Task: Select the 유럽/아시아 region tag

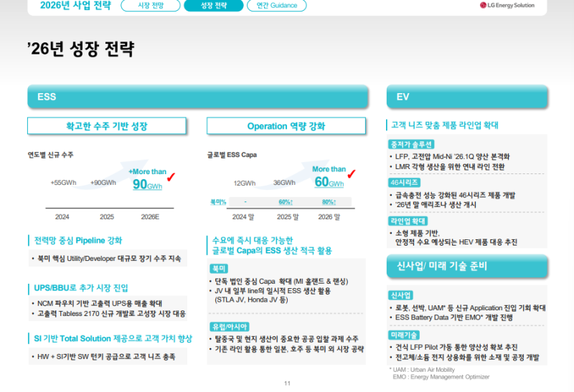Action: click(x=223, y=326)
